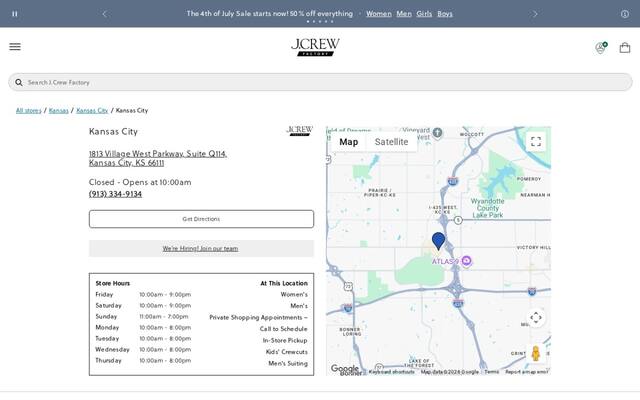Open Boys sale link in banner
The image size is (640, 400).
[444, 14]
